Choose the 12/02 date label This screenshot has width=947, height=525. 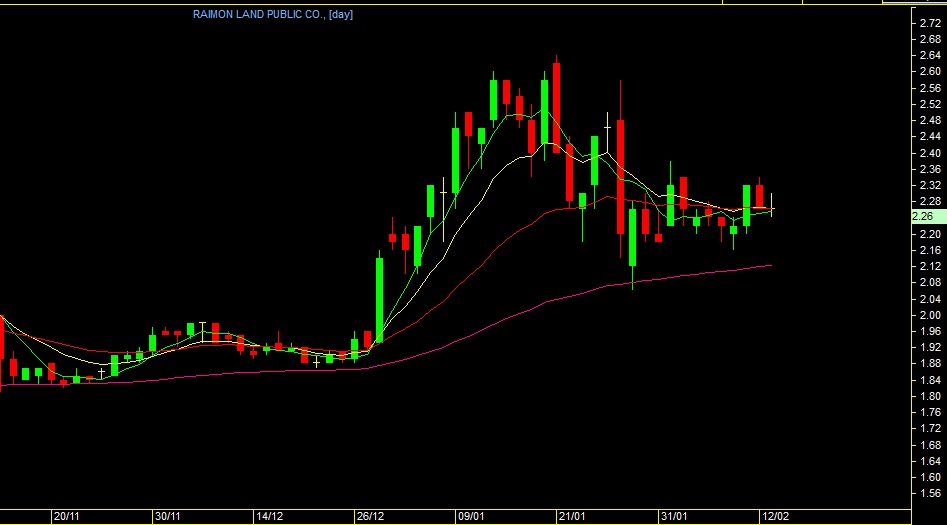(775, 517)
